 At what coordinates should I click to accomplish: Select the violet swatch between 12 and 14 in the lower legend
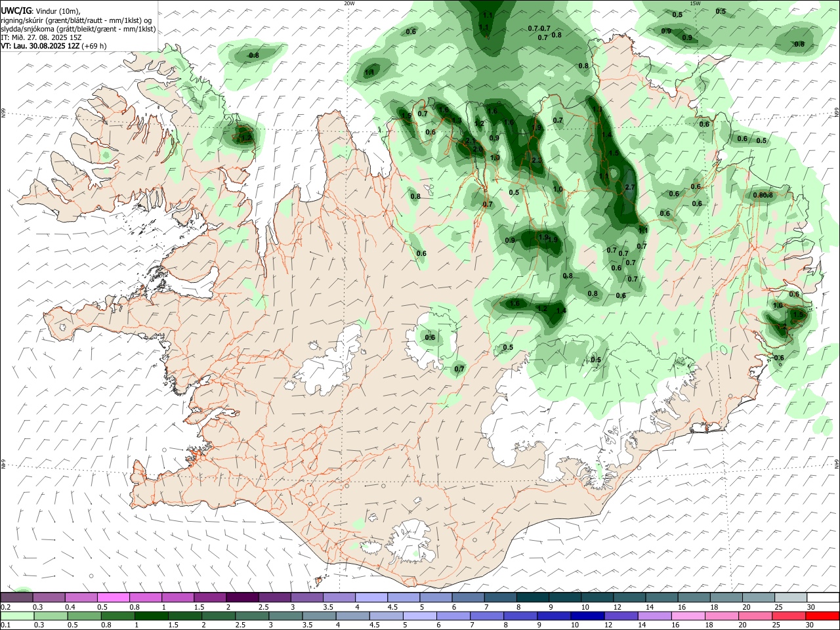621,616
